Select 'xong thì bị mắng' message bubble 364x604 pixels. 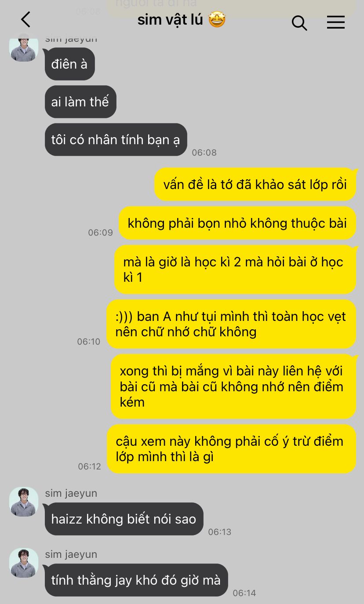[x=233, y=386]
